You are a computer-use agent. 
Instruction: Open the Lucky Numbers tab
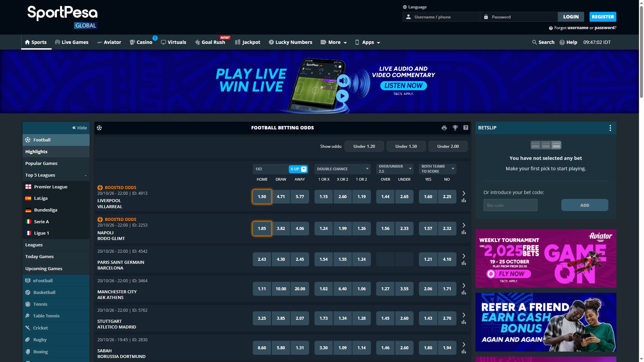pyautogui.click(x=290, y=42)
